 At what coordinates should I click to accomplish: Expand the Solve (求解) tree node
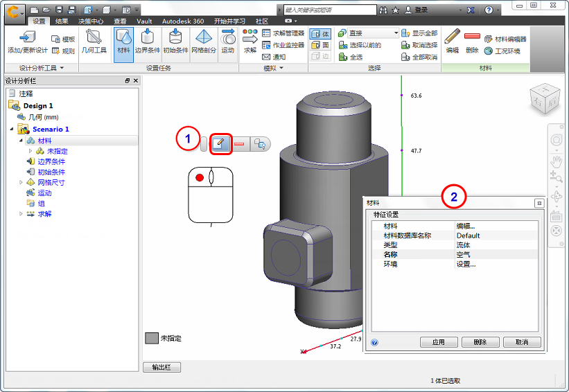[x=21, y=214]
